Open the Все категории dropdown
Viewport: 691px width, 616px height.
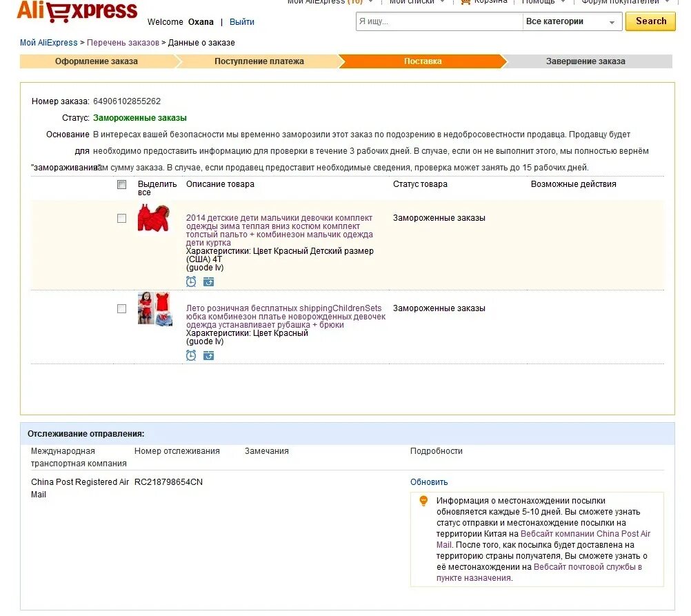pyautogui.click(x=572, y=21)
